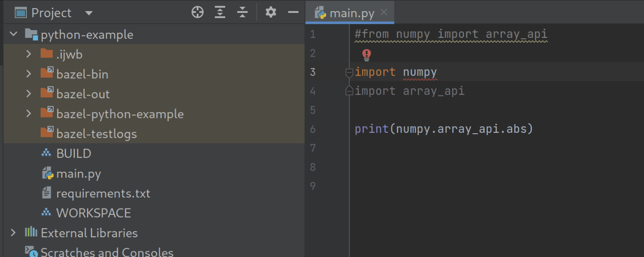Select the bazel-testlogs tree item
Screen dimensions: 644x257
pyautogui.click(x=97, y=134)
